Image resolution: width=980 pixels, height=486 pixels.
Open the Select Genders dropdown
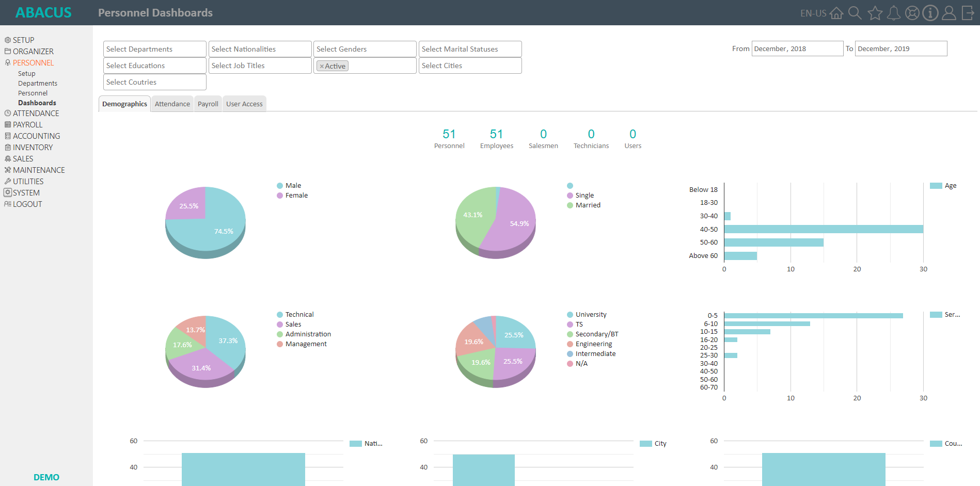click(365, 49)
